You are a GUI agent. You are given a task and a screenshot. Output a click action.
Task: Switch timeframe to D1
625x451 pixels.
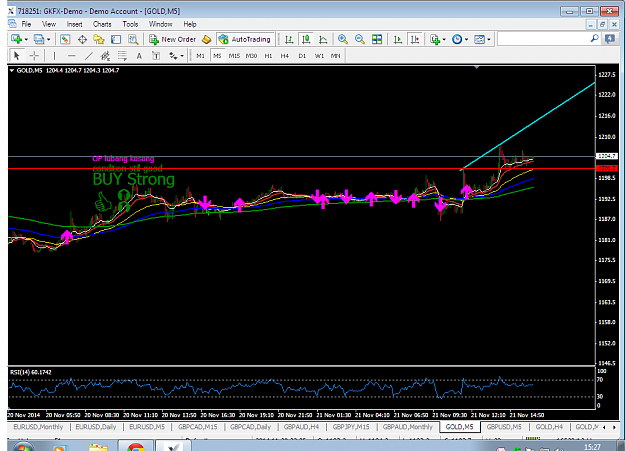[302, 56]
